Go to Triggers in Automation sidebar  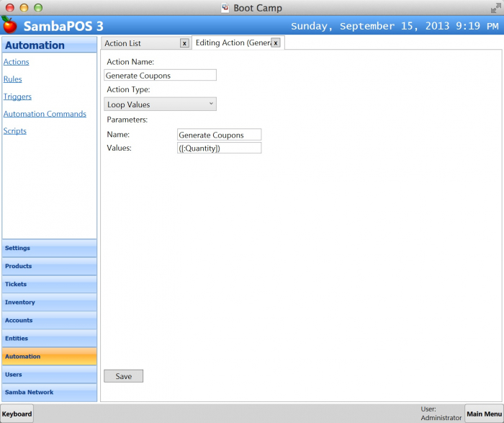17,97
